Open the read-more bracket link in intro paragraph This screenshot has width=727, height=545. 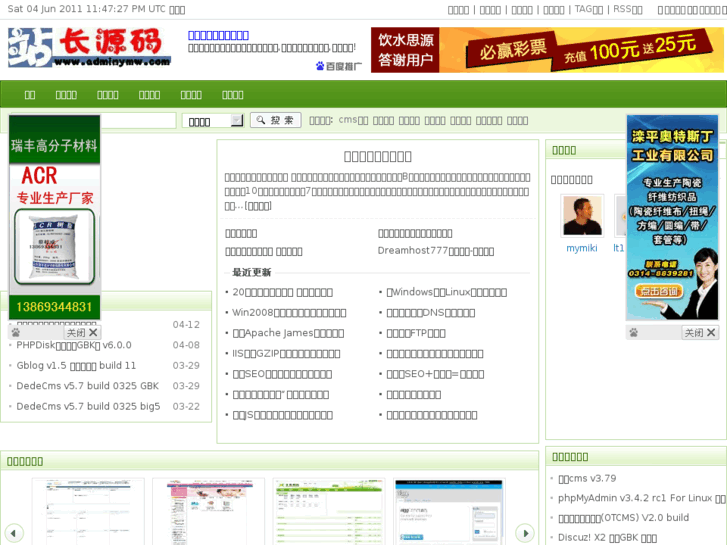point(258,206)
